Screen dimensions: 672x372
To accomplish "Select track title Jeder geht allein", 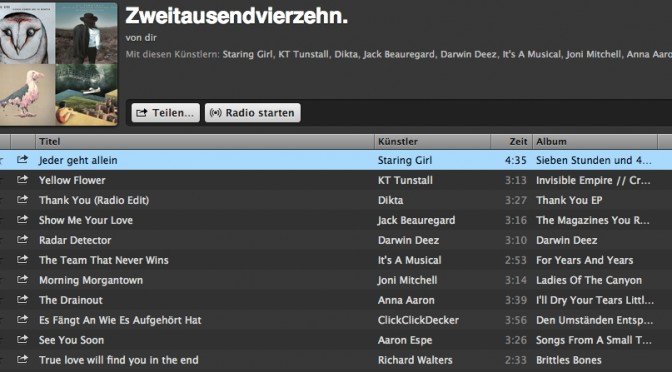I will click(x=78, y=160).
